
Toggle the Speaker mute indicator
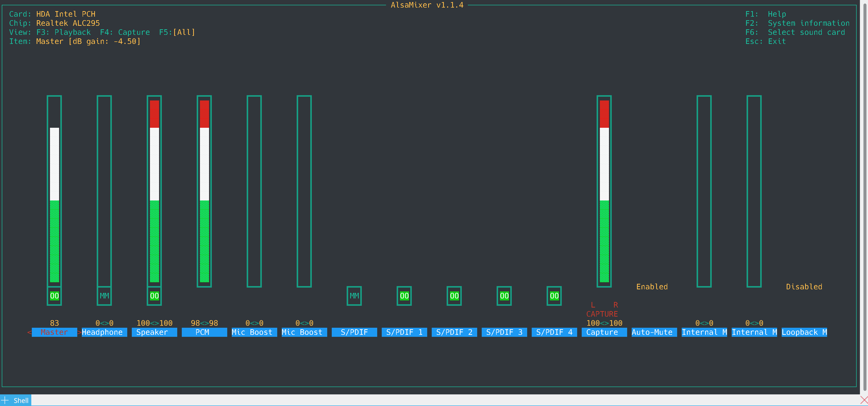point(154,296)
